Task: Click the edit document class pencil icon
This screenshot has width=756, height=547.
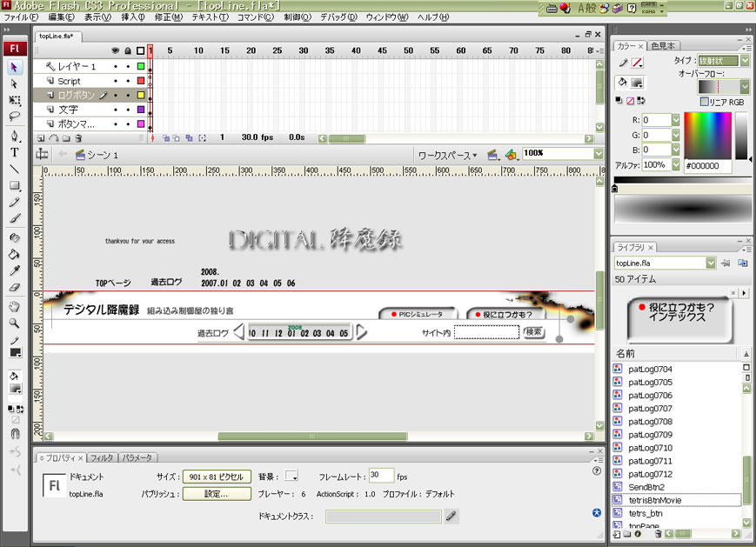Action: (x=451, y=517)
